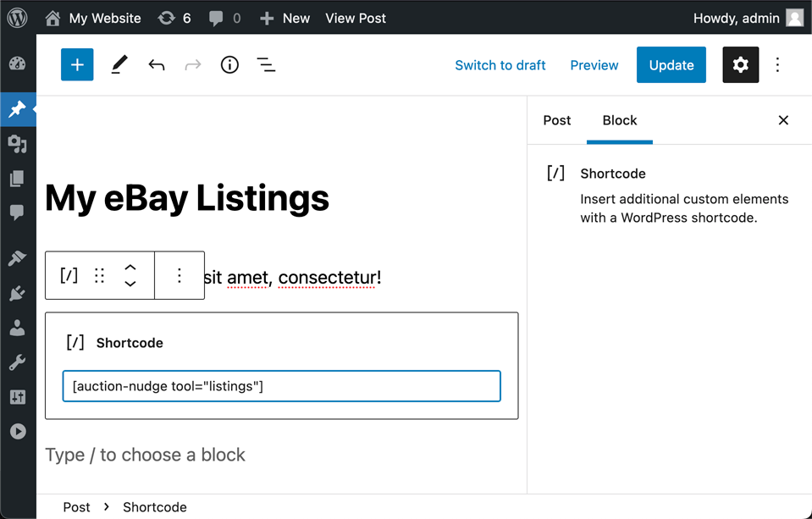The height and width of the screenshot is (519, 812).
Task: Switch to the Post tab
Action: tap(556, 120)
